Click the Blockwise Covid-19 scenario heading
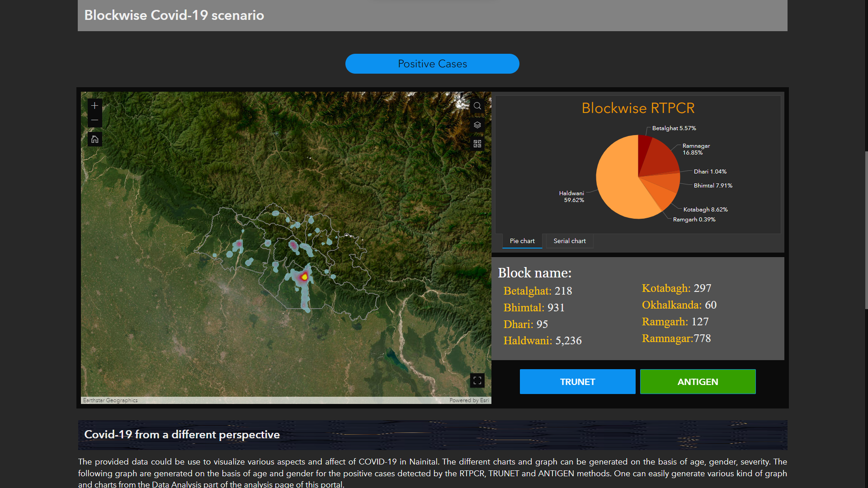 coord(174,15)
